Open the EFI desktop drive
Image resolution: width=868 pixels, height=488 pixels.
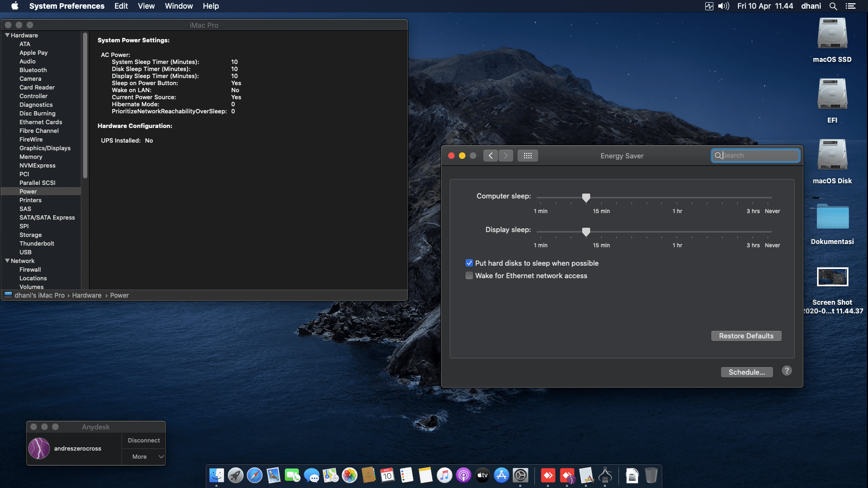(832, 95)
